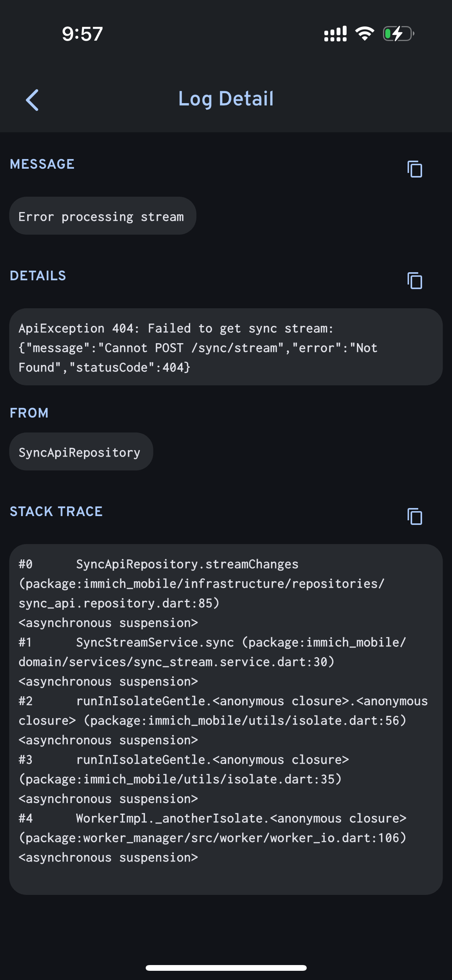This screenshot has height=980, width=452.
Task: Copy the MESSAGE section text
Action: pos(414,169)
